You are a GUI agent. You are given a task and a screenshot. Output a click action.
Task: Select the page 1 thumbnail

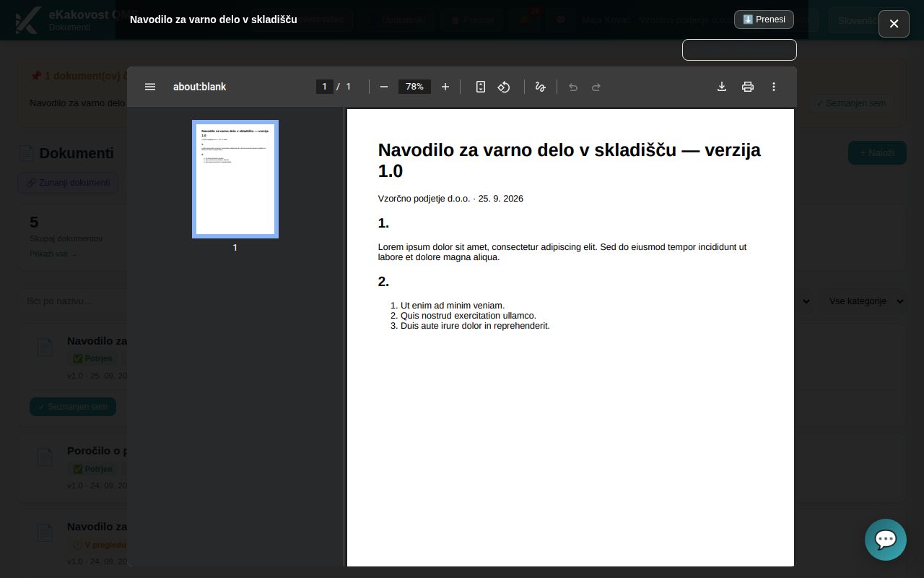235,179
